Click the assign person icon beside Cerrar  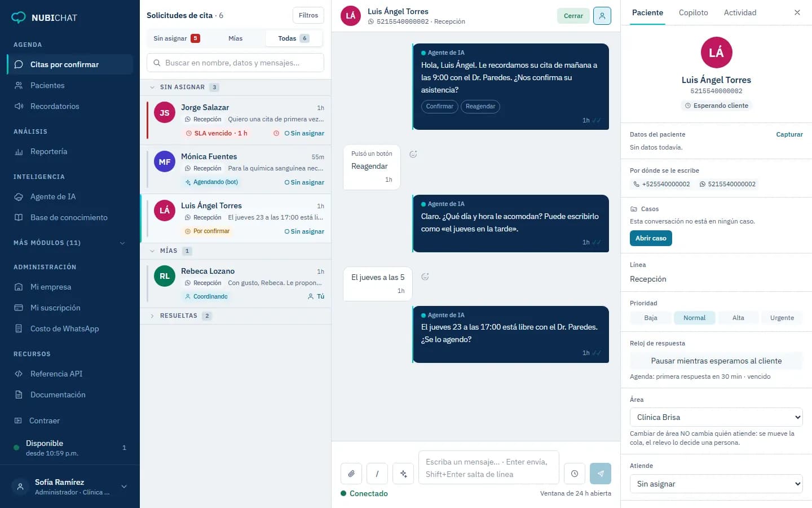[x=602, y=16]
